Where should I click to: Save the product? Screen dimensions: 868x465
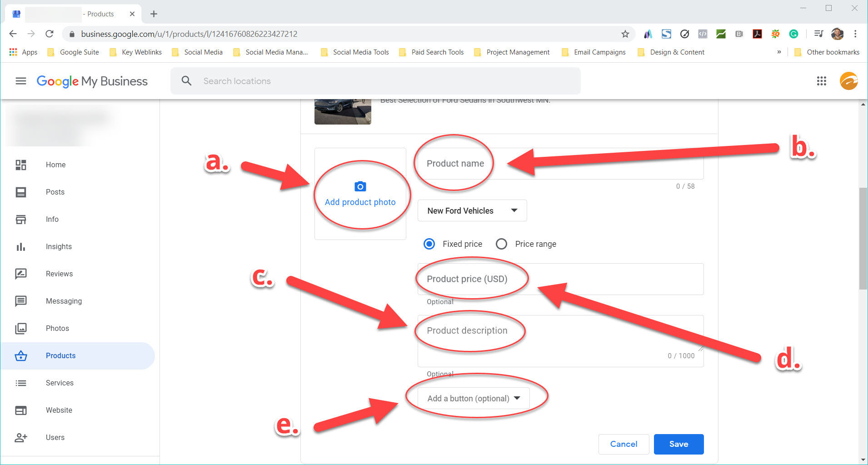tap(678, 444)
